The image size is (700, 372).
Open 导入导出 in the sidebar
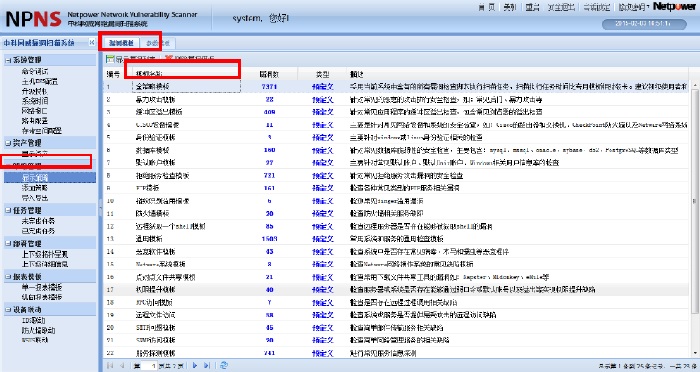(35, 198)
